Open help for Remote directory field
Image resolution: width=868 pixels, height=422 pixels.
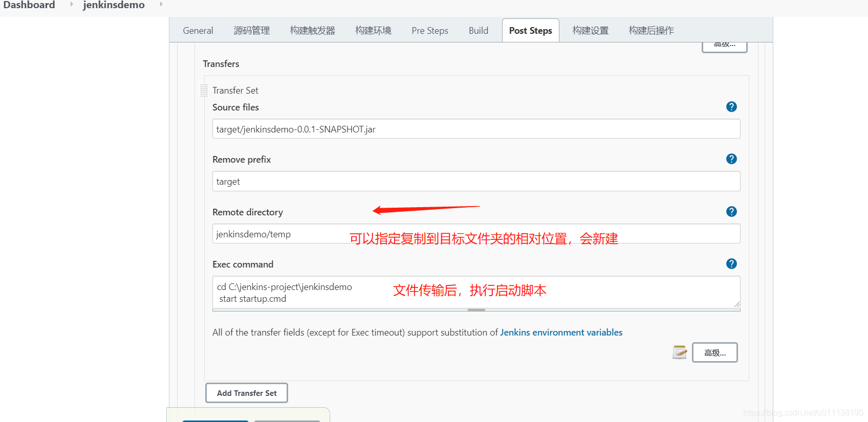pyautogui.click(x=731, y=211)
